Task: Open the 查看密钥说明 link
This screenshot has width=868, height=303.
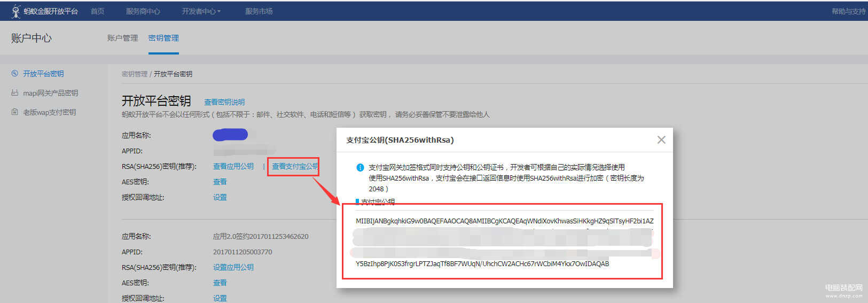Action: pyautogui.click(x=224, y=102)
